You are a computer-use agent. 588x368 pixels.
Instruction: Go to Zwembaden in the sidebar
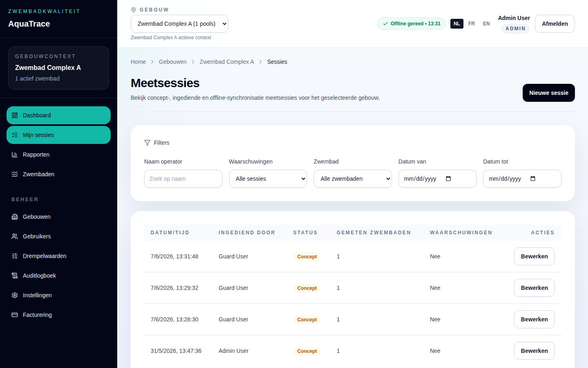(x=58, y=174)
